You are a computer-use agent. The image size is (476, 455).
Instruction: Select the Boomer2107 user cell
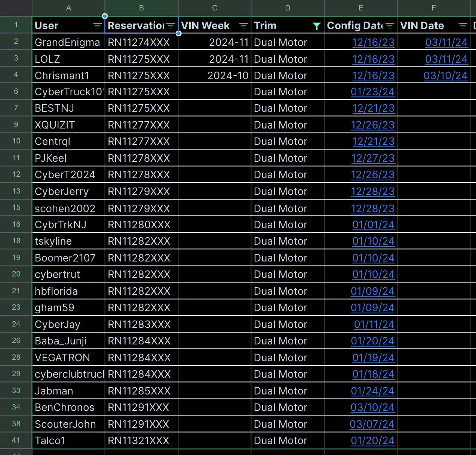click(68, 258)
